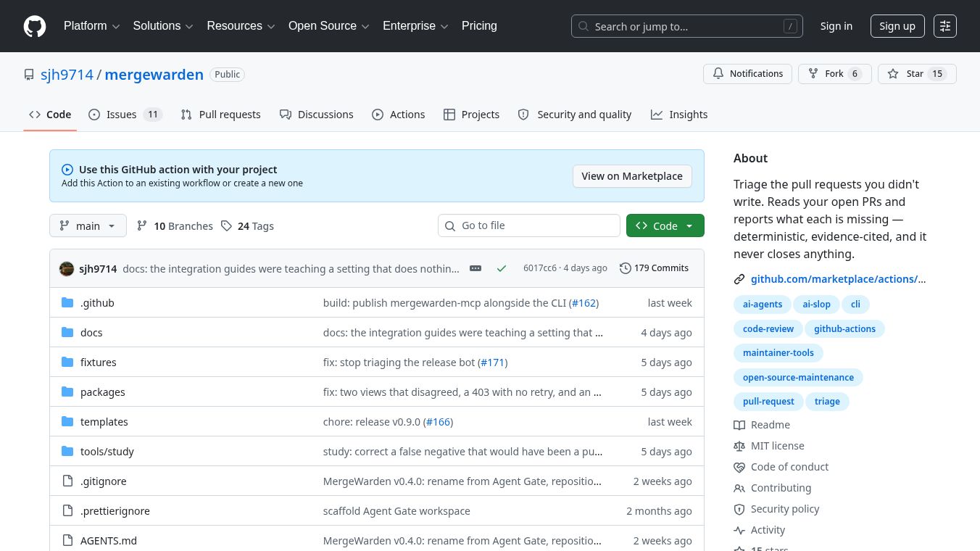The image size is (980, 551).
Task: Focus the Search or jump to field
Action: (x=687, y=26)
